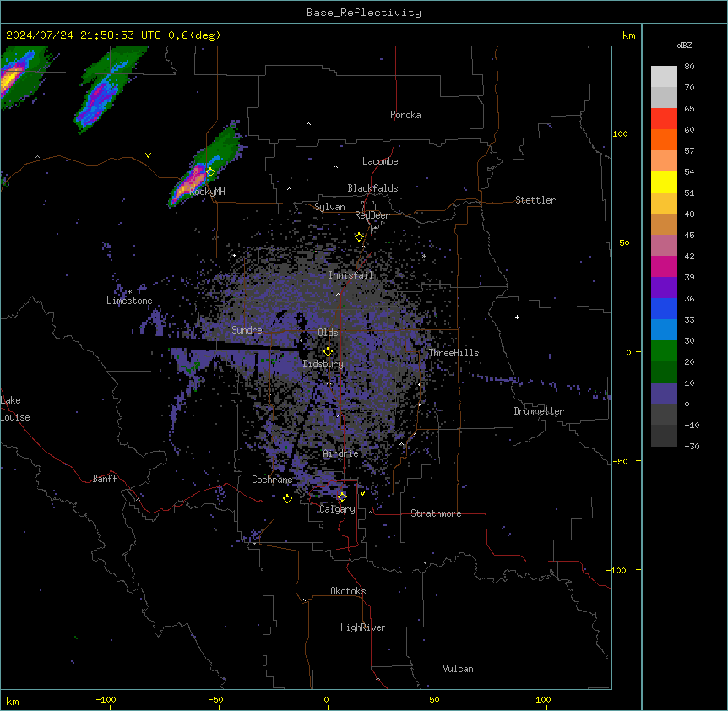Image resolution: width=728 pixels, height=711 pixels.
Task: Select the Cochrane label
Action: [x=272, y=480]
